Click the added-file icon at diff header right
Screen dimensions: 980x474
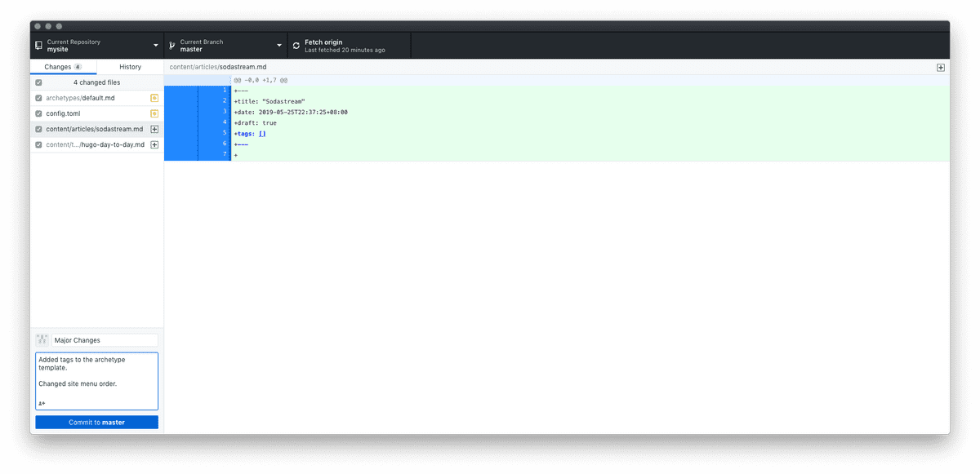click(941, 67)
